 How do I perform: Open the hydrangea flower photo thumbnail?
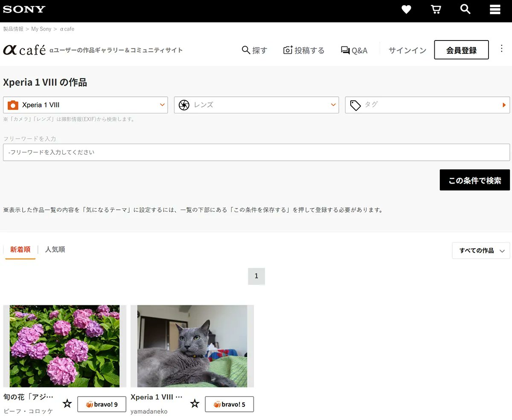click(65, 346)
